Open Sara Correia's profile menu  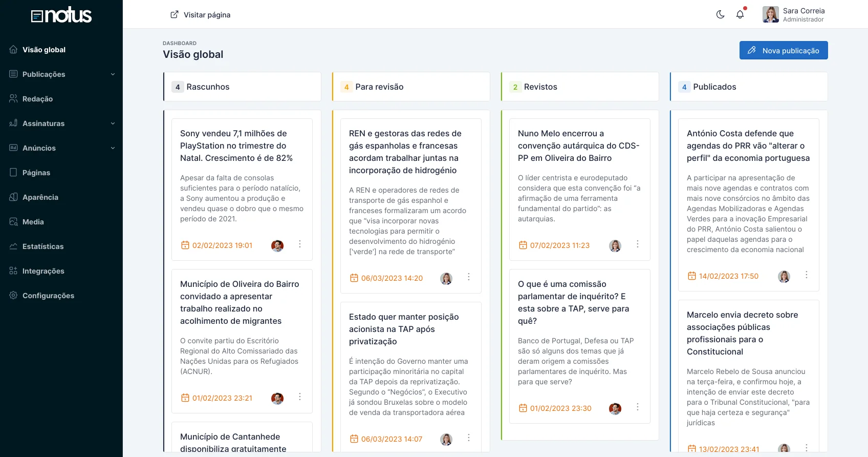pyautogui.click(x=793, y=14)
